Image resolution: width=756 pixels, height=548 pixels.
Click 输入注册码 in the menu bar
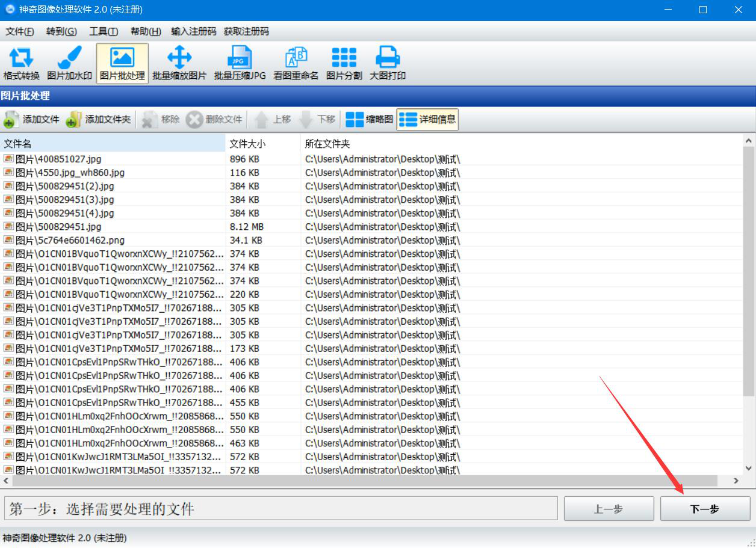[193, 31]
